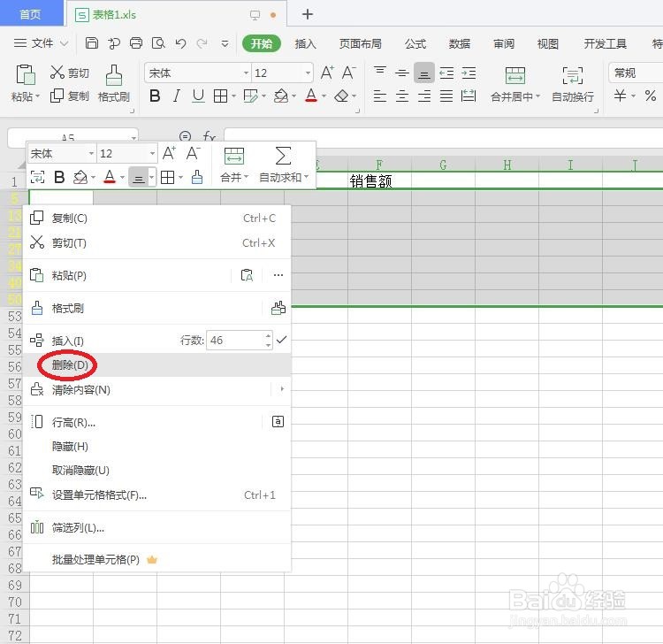Align text to middle vertically in ribbon
Image resolution: width=663 pixels, height=644 pixels.
tap(401, 73)
